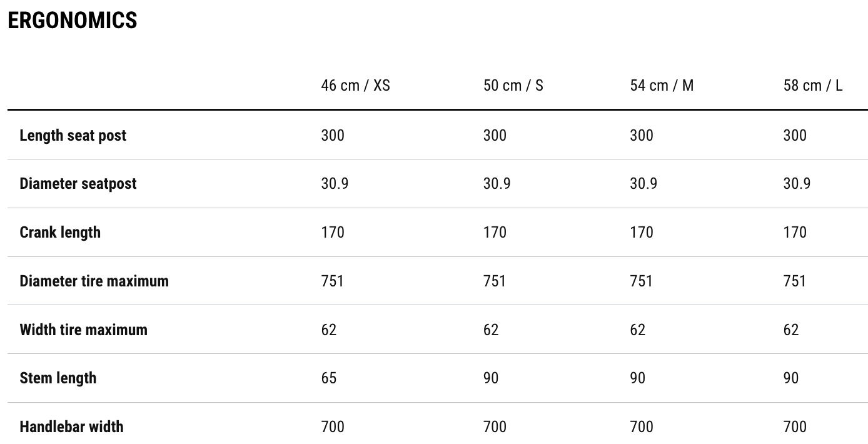Select the stem length value in the L column

(791, 378)
